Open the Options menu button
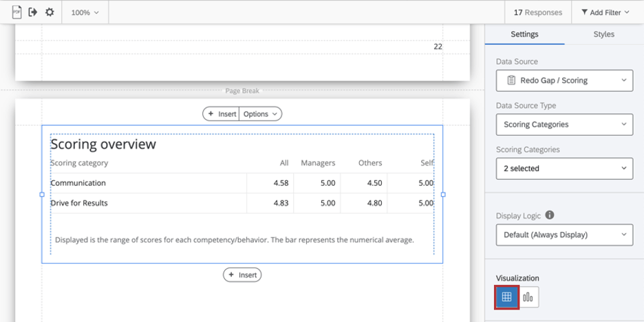The width and height of the screenshot is (644, 322). (260, 114)
